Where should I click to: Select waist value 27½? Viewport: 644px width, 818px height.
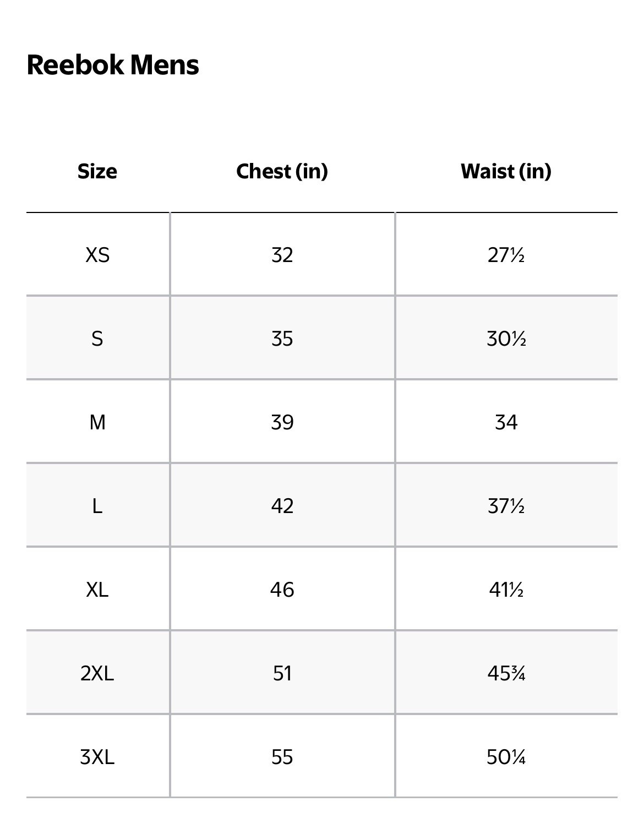[506, 255]
